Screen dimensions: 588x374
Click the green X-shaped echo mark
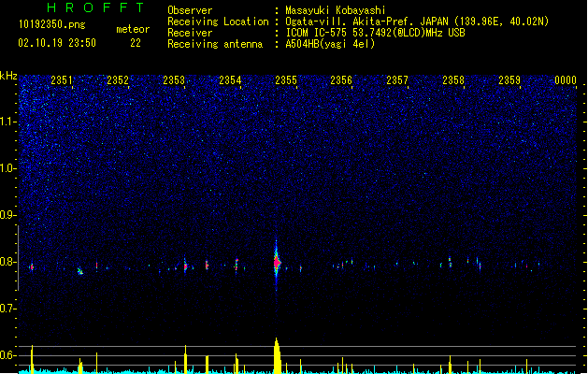click(x=79, y=271)
